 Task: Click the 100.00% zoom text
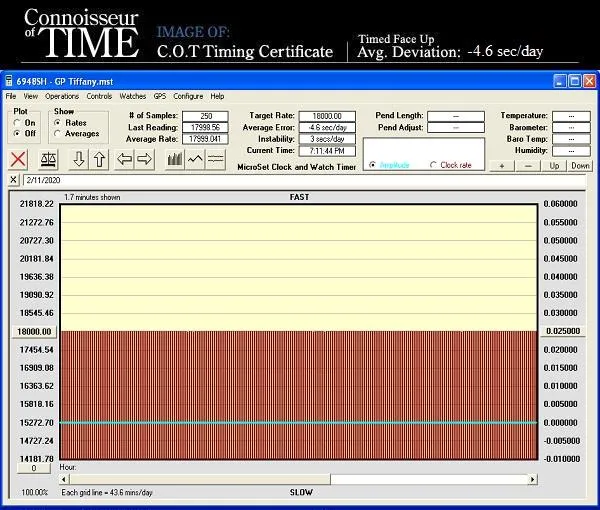point(35,492)
